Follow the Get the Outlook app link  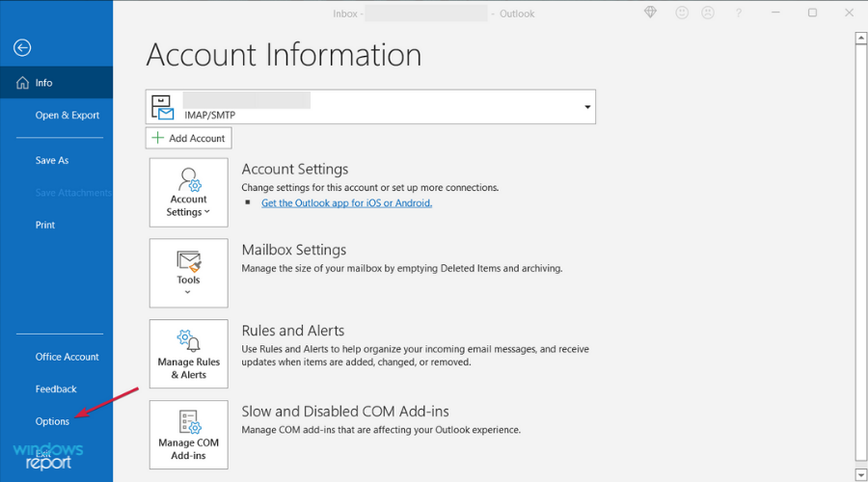tap(346, 203)
